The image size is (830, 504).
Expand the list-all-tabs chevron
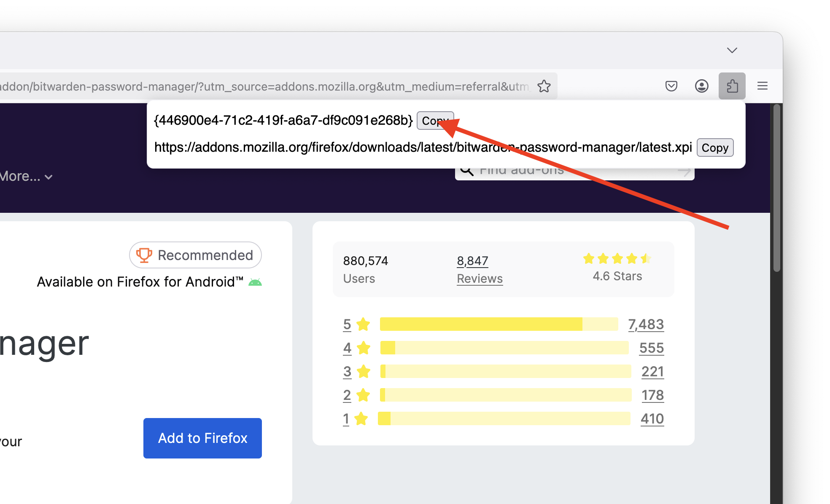click(x=732, y=50)
